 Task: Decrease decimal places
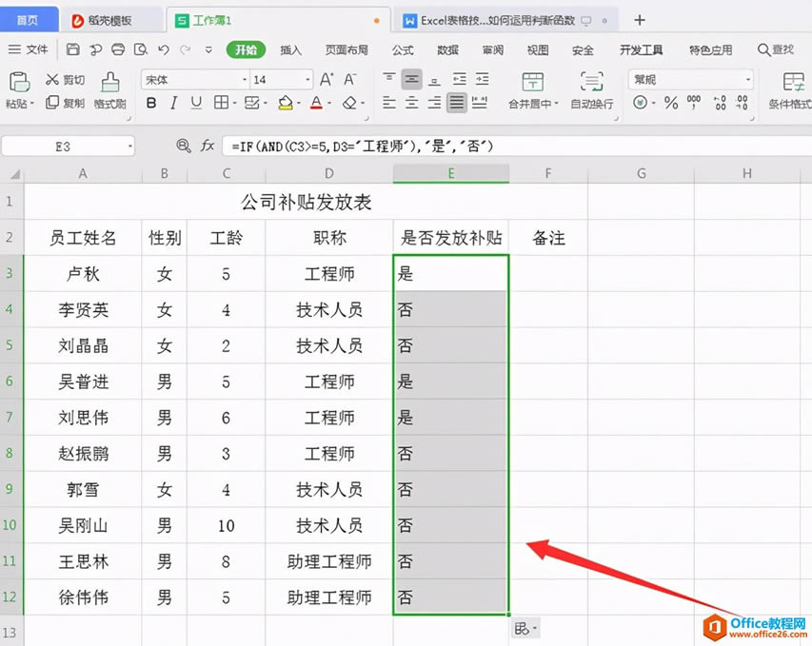[x=743, y=103]
